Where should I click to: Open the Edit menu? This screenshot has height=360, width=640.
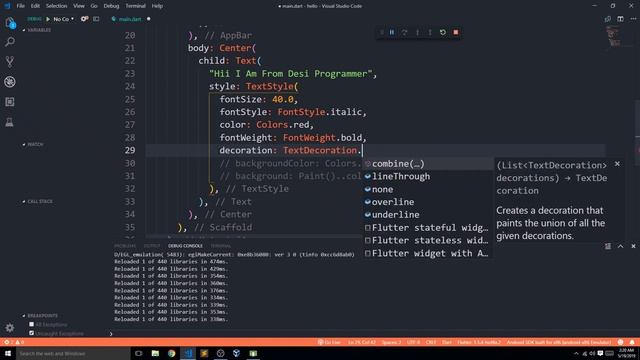36,6
